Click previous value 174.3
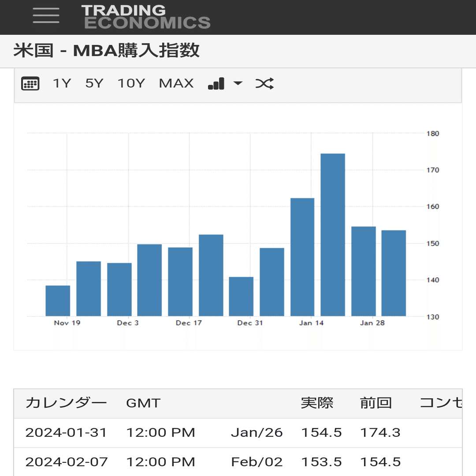476x476 pixels. (x=380, y=433)
